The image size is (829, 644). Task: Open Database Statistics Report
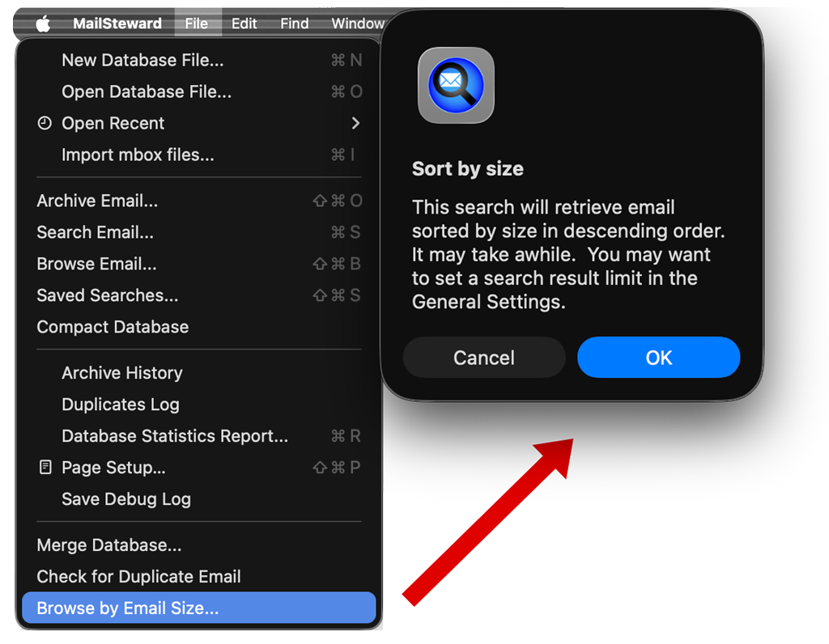(174, 435)
